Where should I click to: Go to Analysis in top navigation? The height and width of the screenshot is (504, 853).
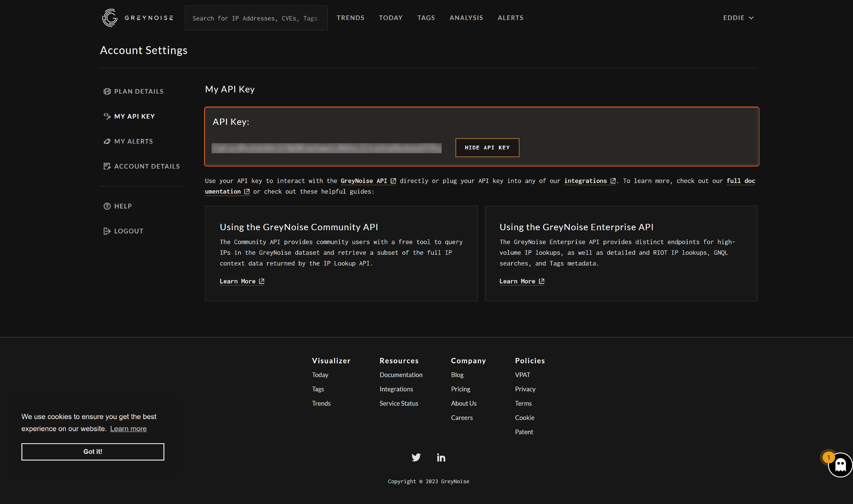pos(466,18)
